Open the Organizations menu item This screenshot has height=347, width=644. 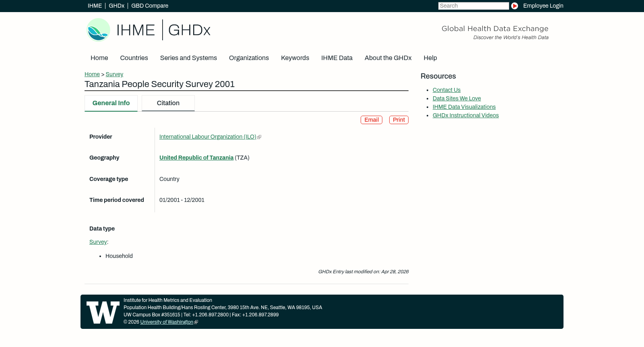249,58
